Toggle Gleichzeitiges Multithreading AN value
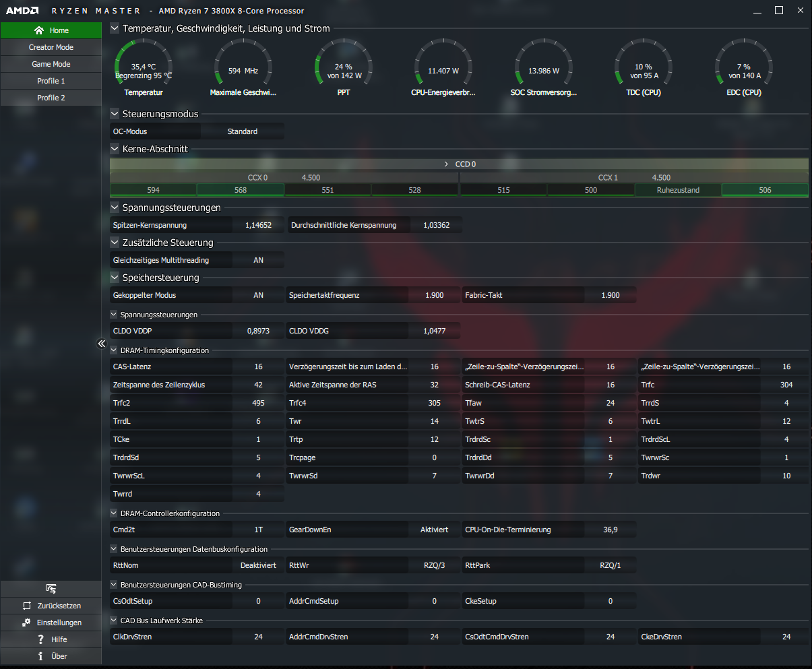 (x=258, y=260)
